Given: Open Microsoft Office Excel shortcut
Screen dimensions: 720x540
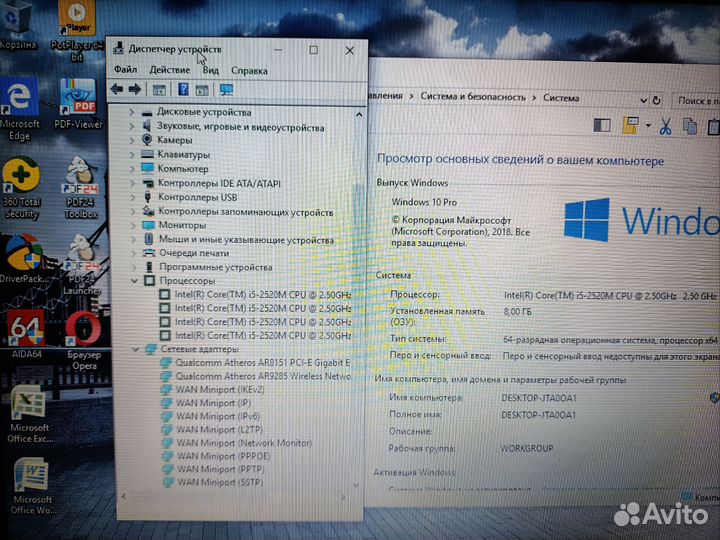Looking at the screenshot, I should (29, 414).
